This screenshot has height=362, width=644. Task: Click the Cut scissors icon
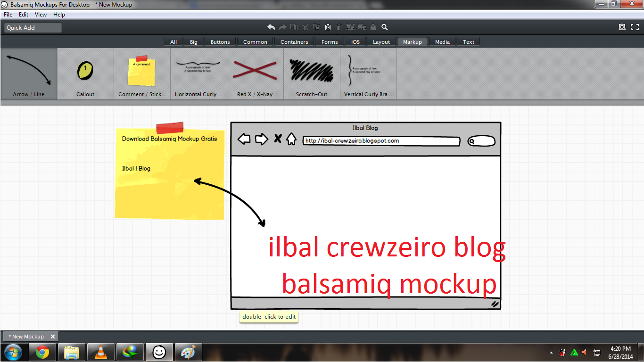click(305, 27)
